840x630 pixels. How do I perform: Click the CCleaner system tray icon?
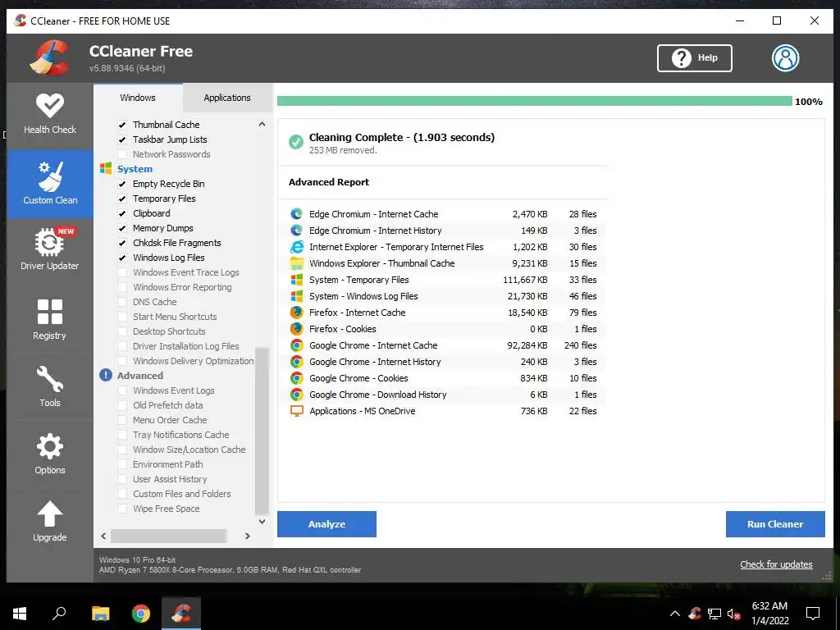(695, 614)
